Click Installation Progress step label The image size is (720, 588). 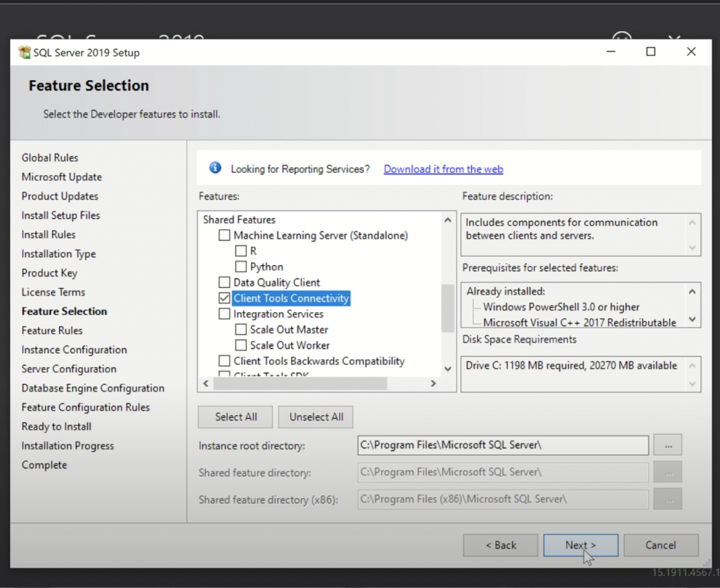point(67,446)
